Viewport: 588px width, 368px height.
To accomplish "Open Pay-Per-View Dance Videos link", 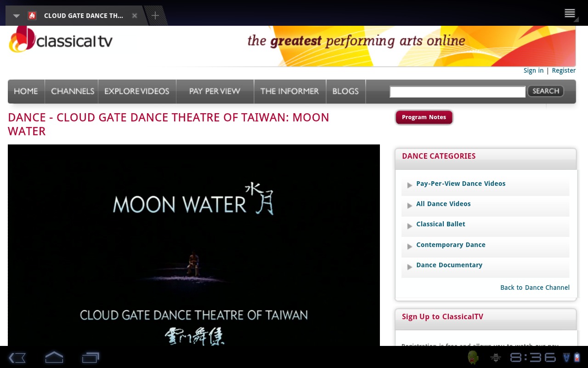I will (x=461, y=184).
